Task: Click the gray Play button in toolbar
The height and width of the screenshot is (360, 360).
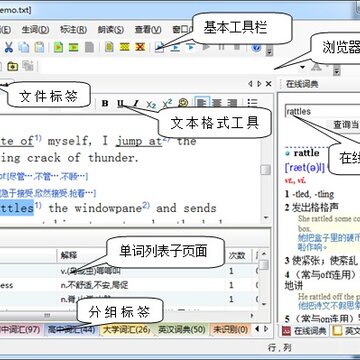Action: 206,47
